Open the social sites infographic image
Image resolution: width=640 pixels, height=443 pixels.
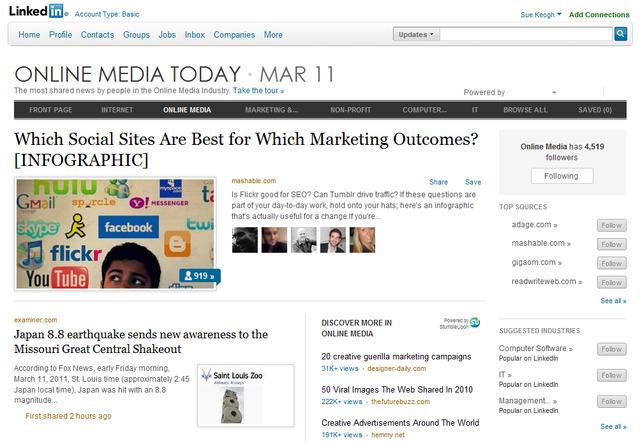115,234
